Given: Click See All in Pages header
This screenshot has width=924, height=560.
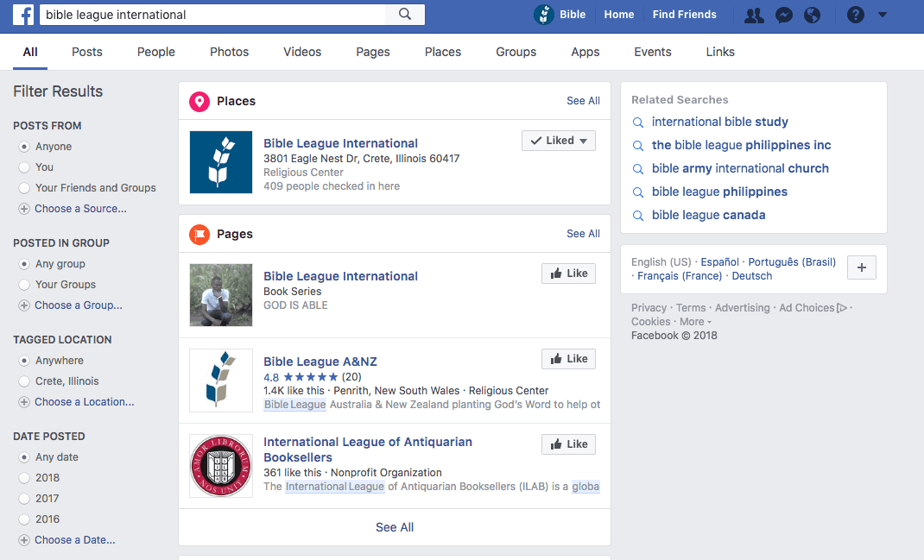Looking at the screenshot, I should pyautogui.click(x=584, y=234).
